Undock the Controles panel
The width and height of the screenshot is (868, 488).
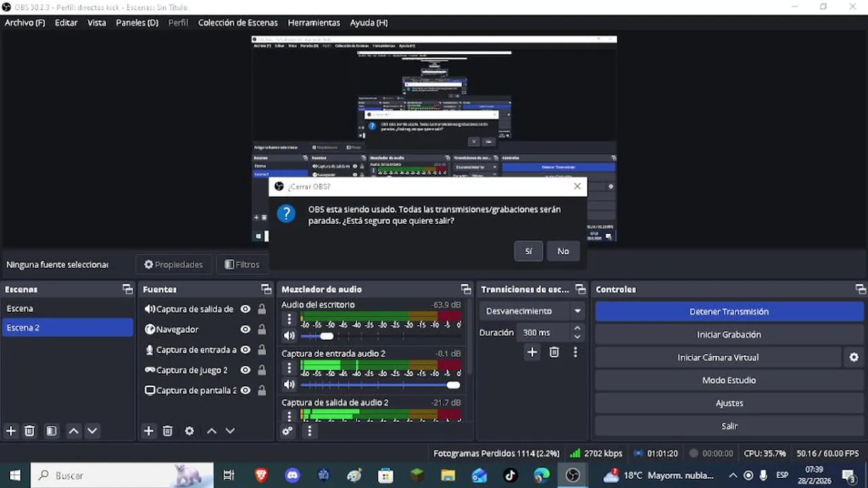pos(860,289)
